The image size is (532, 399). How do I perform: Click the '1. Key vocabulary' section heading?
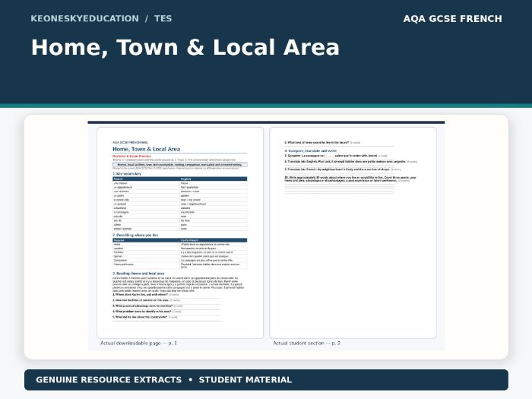(x=127, y=174)
